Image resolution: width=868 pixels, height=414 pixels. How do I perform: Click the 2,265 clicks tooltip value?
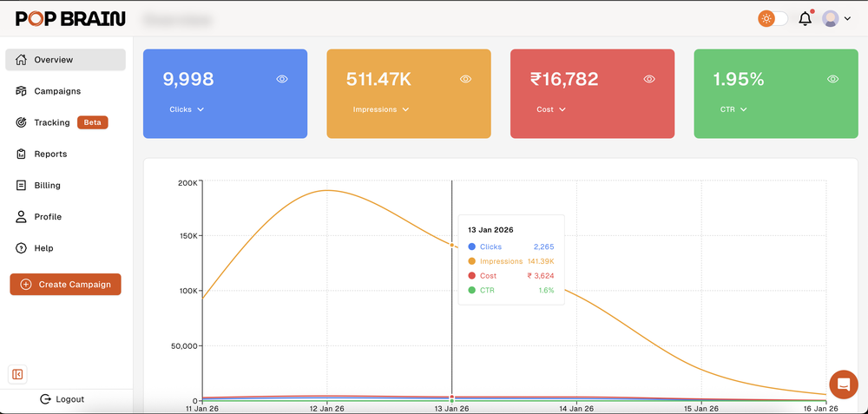543,246
